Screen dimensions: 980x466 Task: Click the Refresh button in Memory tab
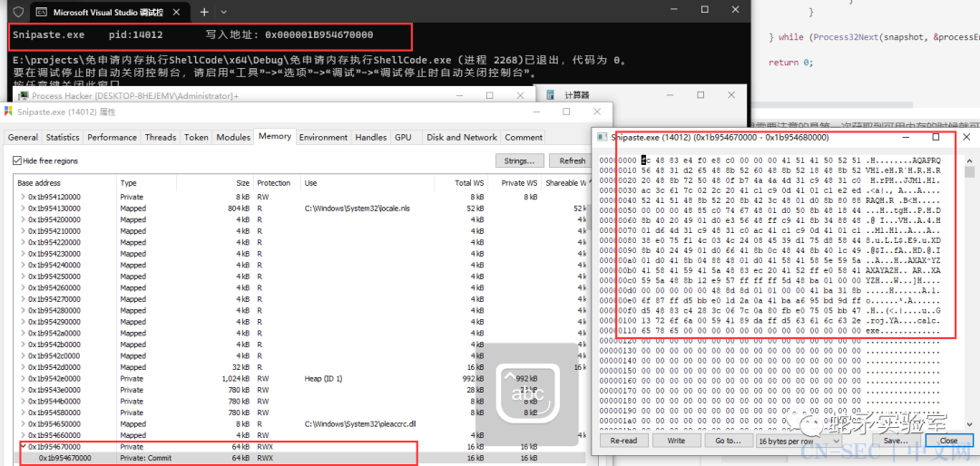point(572,160)
